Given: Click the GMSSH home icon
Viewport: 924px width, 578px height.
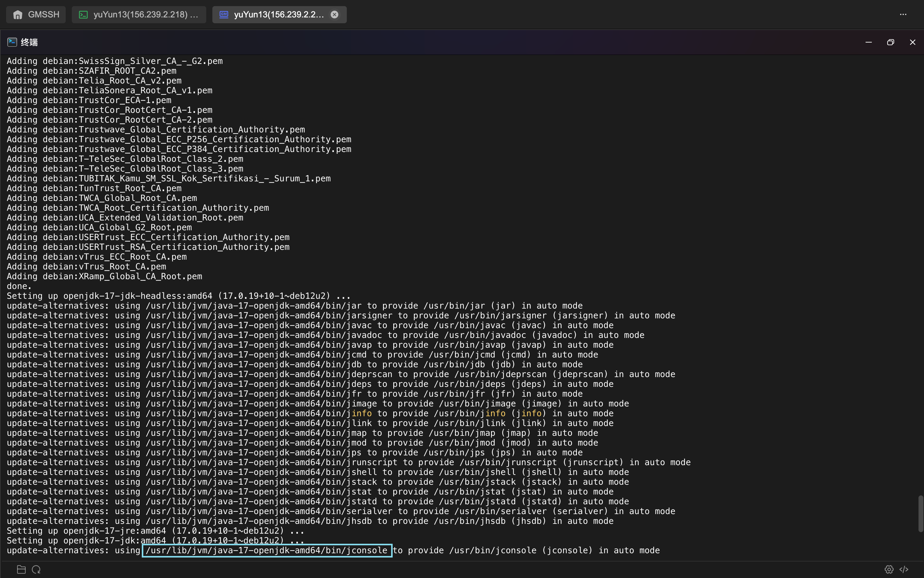Looking at the screenshot, I should (17, 15).
